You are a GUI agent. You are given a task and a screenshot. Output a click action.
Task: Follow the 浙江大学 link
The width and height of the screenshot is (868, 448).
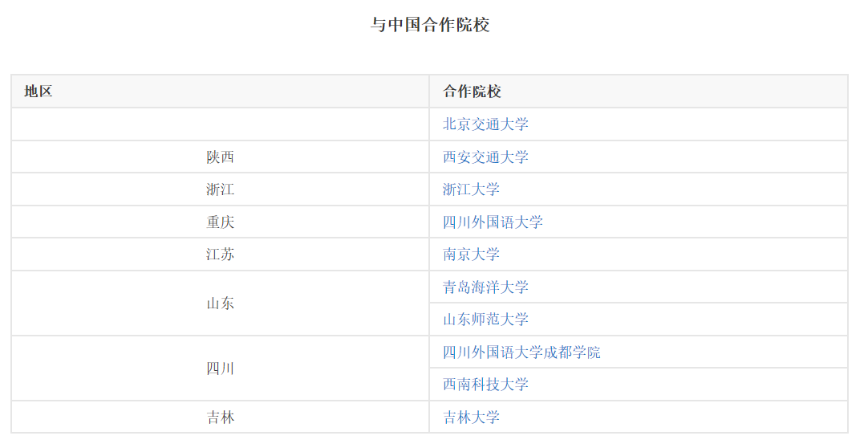click(x=471, y=189)
